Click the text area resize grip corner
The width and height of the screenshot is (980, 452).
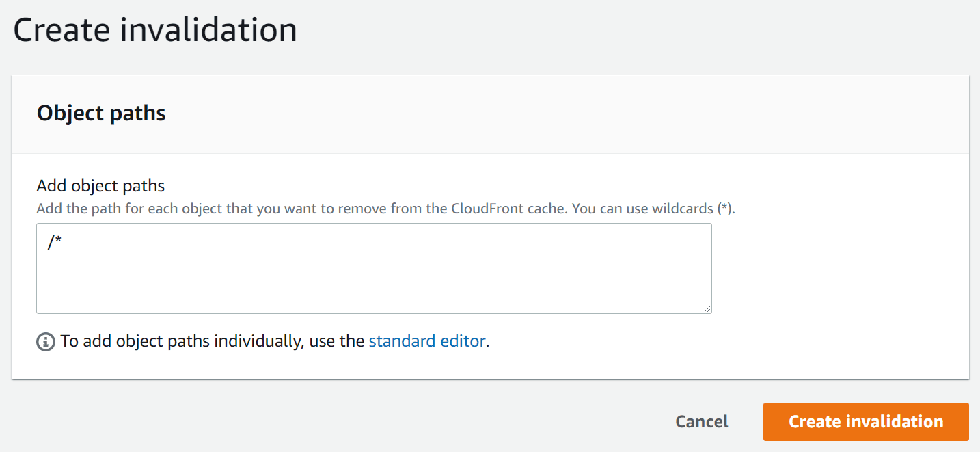[707, 308]
